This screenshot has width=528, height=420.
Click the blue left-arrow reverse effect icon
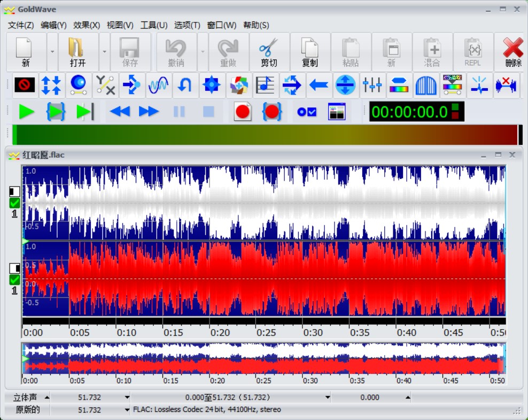(319, 85)
